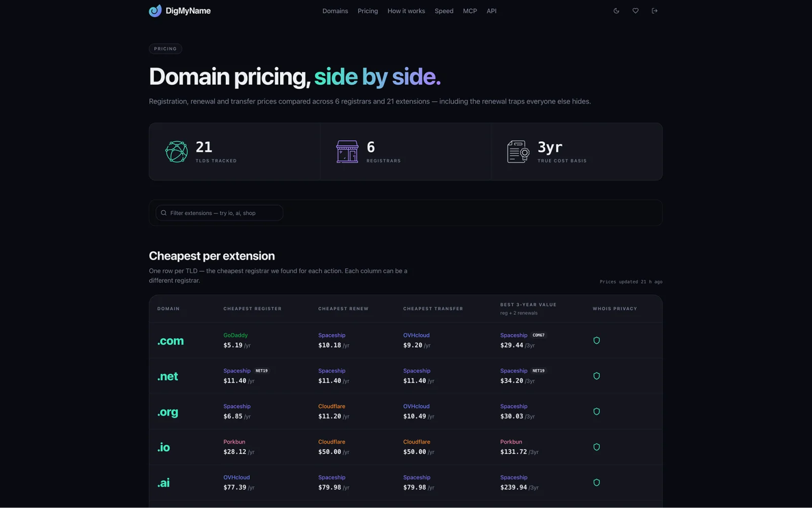Image resolution: width=812 pixels, height=508 pixels.
Task: Click the DigMyName logo icon
Action: (x=155, y=11)
